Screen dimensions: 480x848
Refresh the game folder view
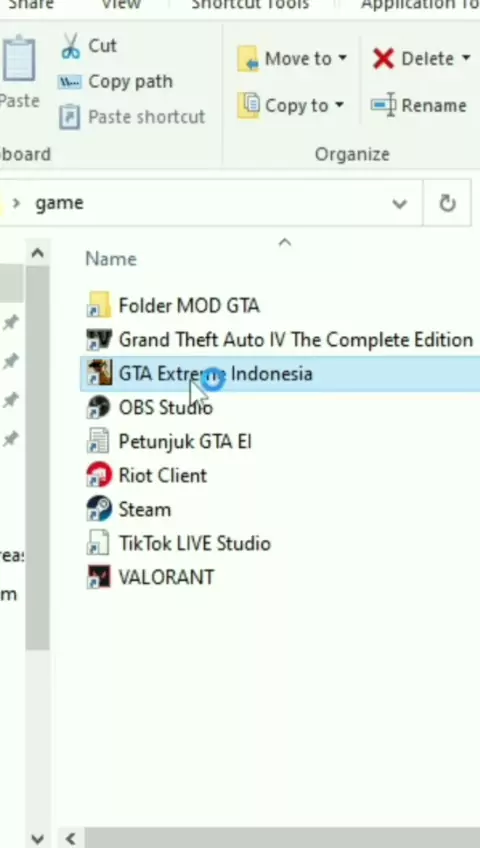[x=447, y=204]
